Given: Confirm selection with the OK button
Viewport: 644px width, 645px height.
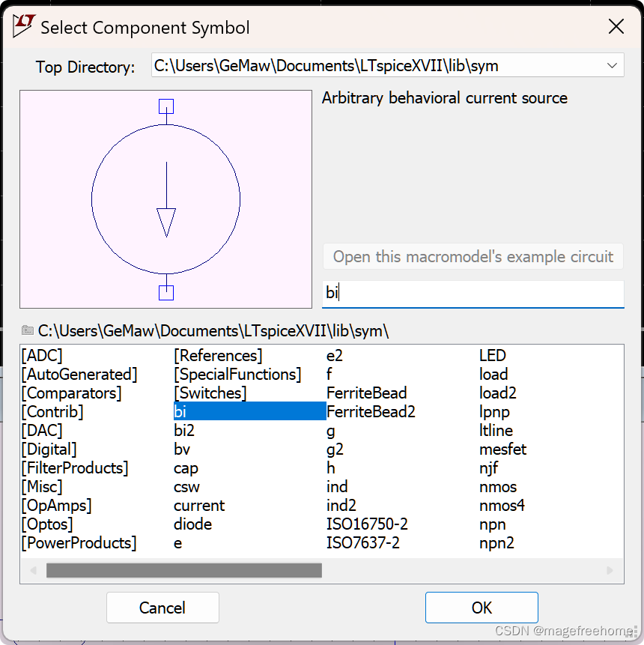Looking at the screenshot, I should click(482, 608).
